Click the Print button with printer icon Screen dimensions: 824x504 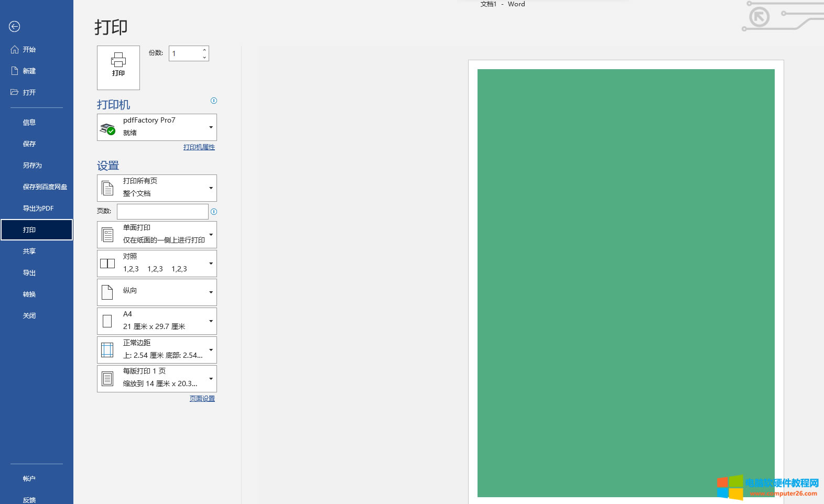point(118,68)
